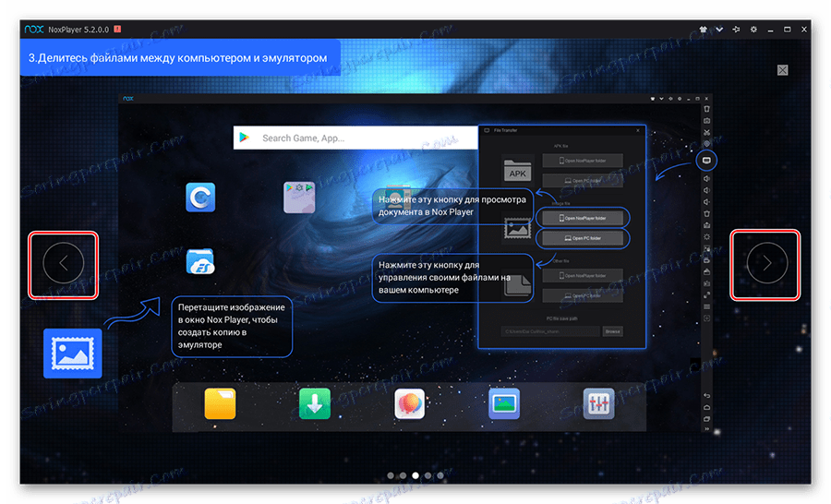Open the skin theme shirt icon in title bar
Viewport: 831px width, 504px height.
pyautogui.click(x=704, y=30)
